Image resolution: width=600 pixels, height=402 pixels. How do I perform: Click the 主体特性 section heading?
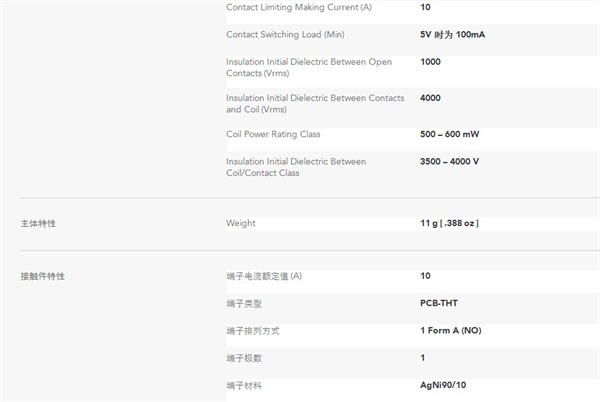tap(38, 223)
